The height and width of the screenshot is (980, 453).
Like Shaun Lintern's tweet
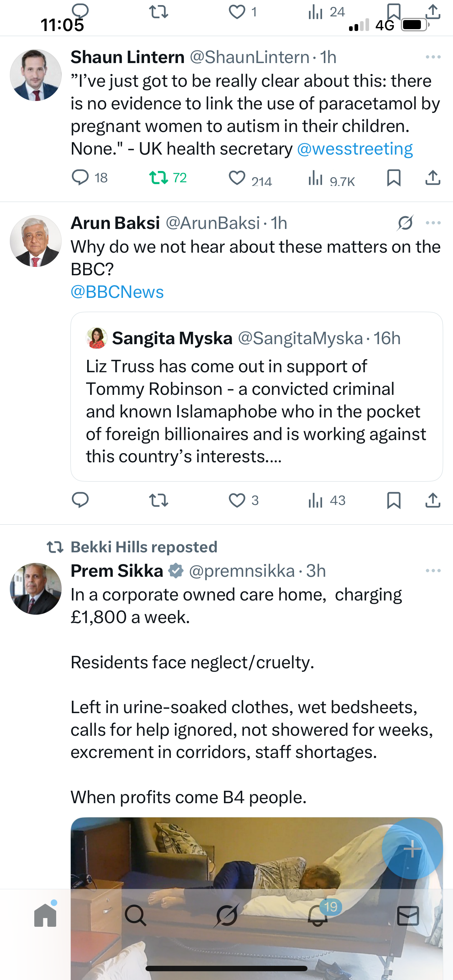click(237, 178)
